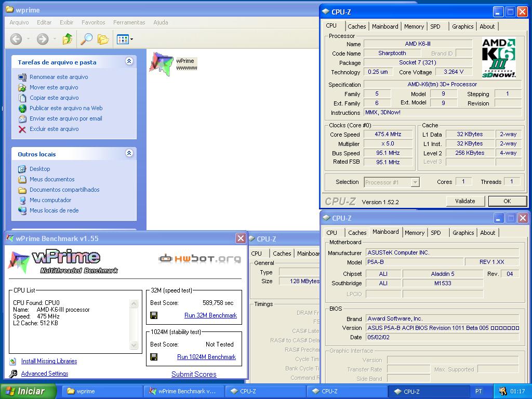Viewport: 532px width, 399px height.
Task: Click the Iniciar start button
Action: (x=28, y=391)
